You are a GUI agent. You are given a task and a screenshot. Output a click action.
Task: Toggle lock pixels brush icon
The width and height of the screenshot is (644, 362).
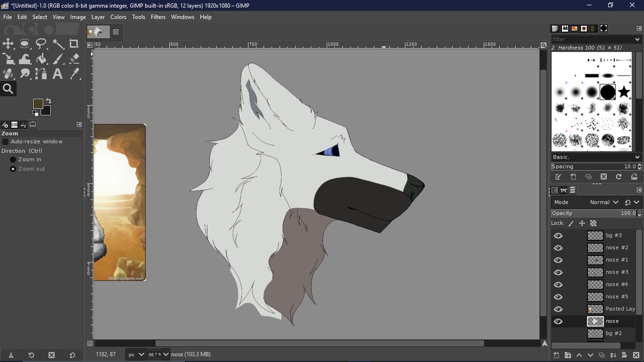[x=571, y=223]
